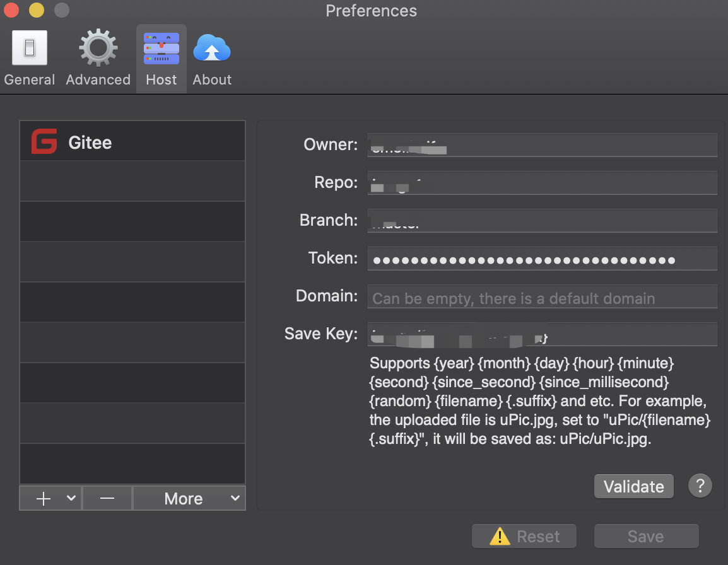728x565 pixels.
Task: Open the About cloud upload icon
Action: pos(212,49)
